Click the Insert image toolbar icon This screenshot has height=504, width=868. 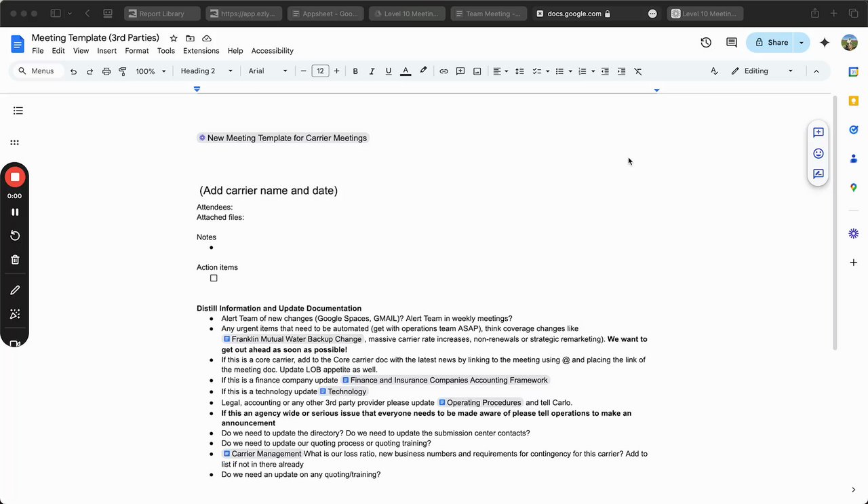click(477, 71)
